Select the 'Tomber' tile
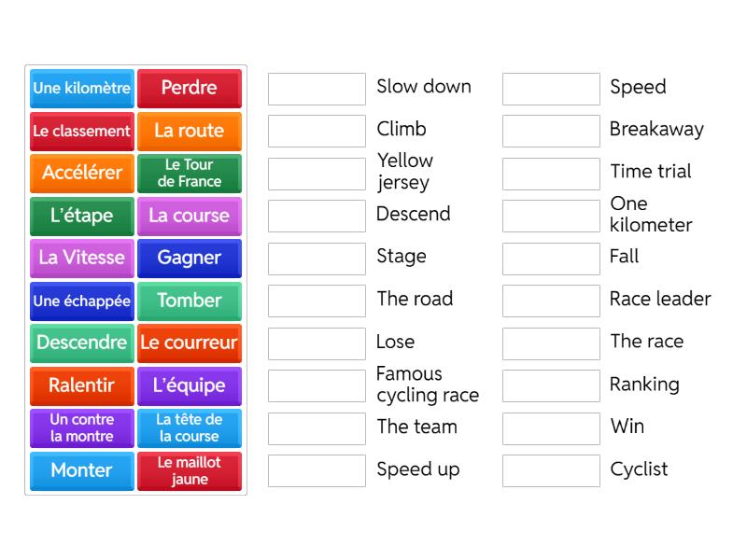The height and width of the screenshot is (560, 747). (190, 301)
